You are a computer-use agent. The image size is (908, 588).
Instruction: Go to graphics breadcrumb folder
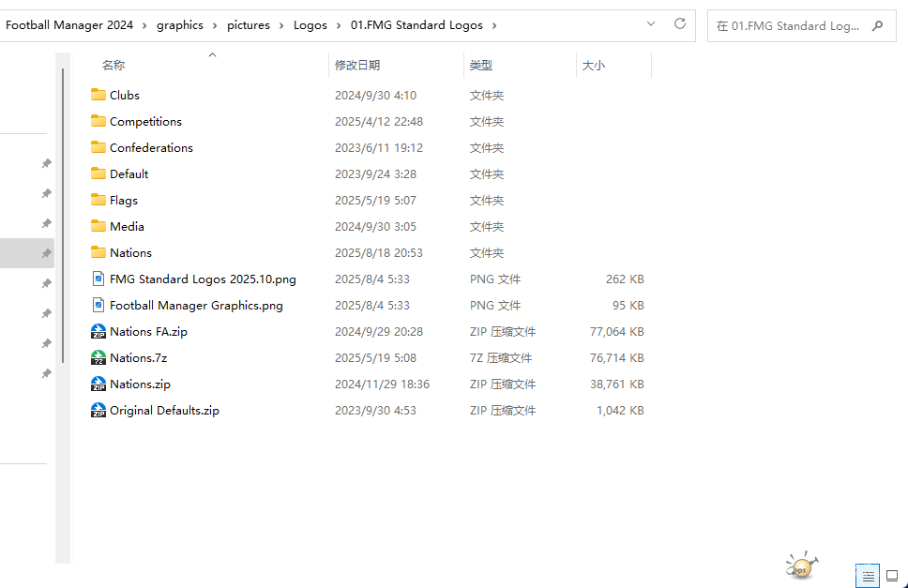(180, 25)
